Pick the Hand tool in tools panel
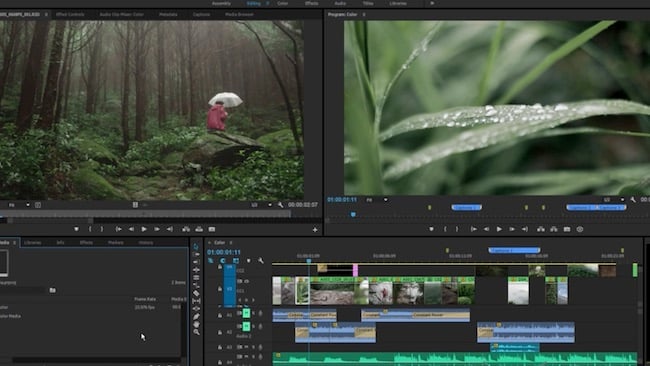The height and width of the screenshot is (366, 650). point(196,325)
